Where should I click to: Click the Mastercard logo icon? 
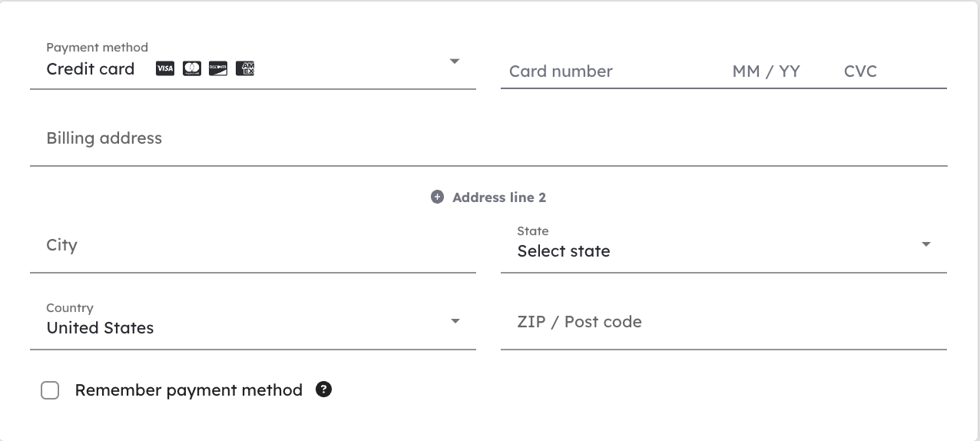(x=192, y=69)
